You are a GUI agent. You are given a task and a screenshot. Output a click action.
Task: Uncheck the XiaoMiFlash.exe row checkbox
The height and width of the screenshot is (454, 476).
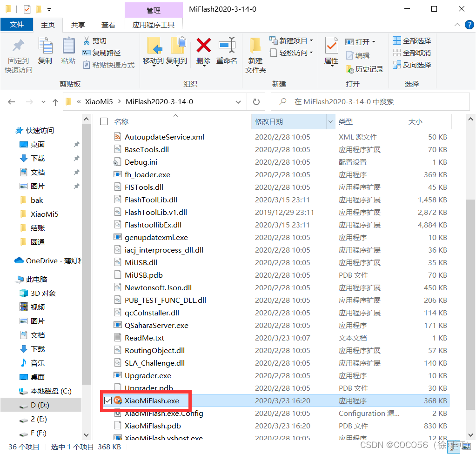108,401
